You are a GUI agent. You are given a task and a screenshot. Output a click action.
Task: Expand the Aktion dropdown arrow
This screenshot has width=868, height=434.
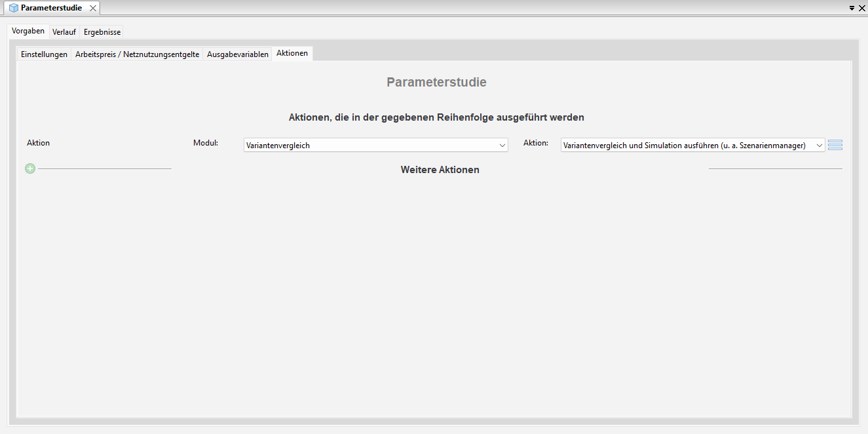coord(819,146)
